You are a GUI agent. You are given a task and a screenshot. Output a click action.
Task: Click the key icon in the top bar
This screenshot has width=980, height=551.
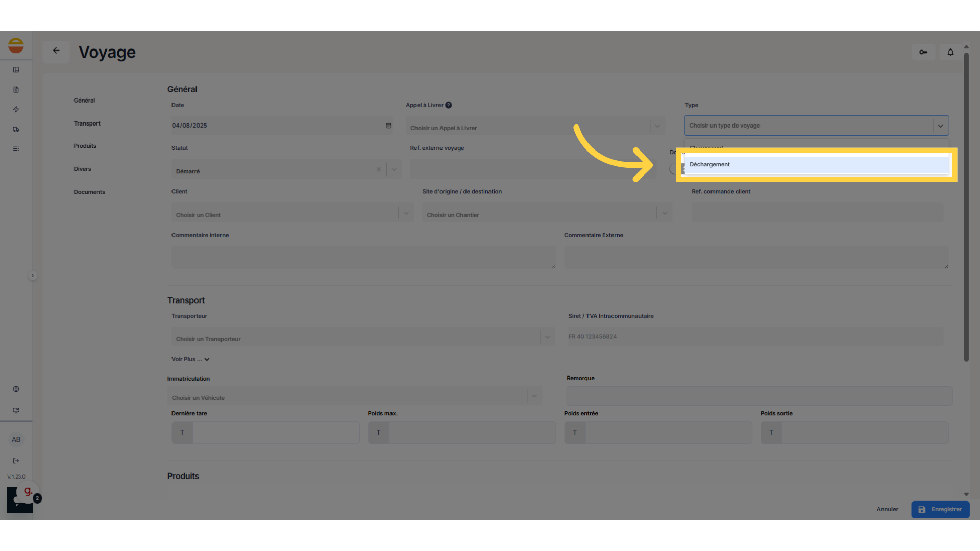[x=923, y=52]
